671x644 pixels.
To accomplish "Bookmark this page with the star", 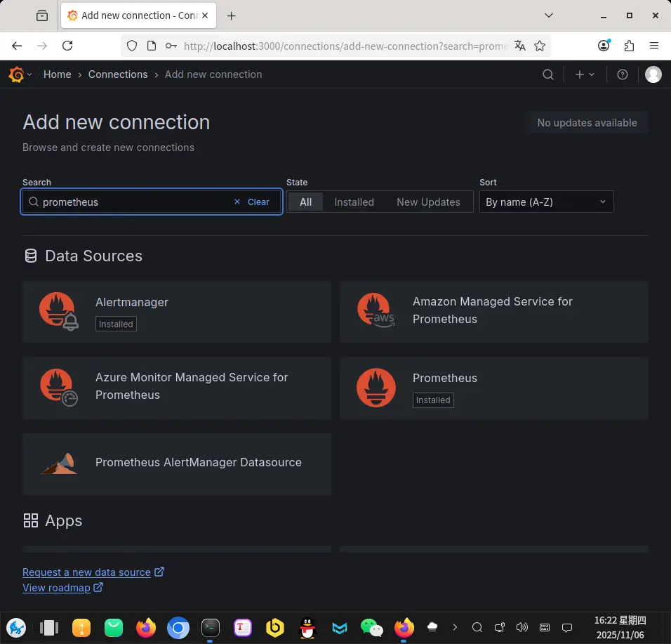I will coord(540,46).
